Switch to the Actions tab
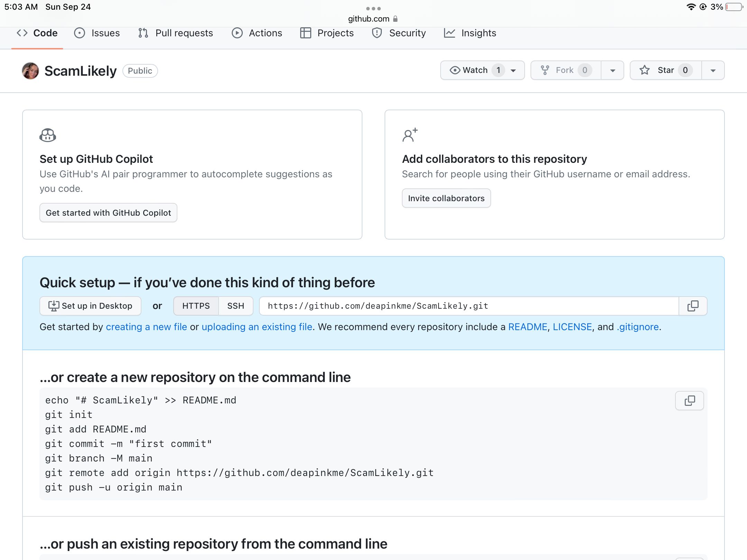Screen dimensions: 747x560 click(x=257, y=33)
